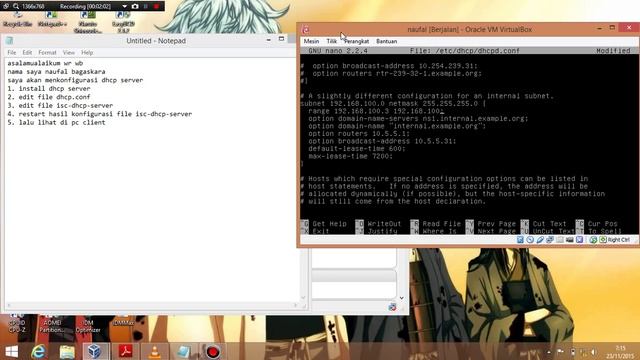The height and width of the screenshot is (360, 640).
Task: Click the VirtualBox window title bar icon
Action: point(305,29)
